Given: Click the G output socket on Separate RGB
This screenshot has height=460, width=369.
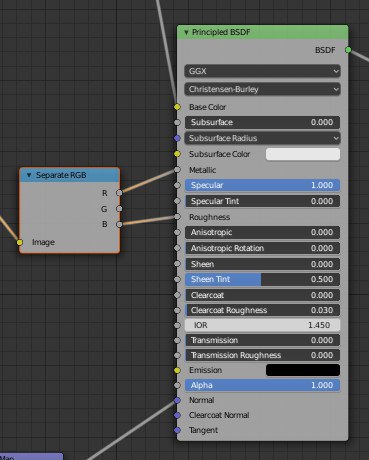Looking at the screenshot, I should coord(119,209).
